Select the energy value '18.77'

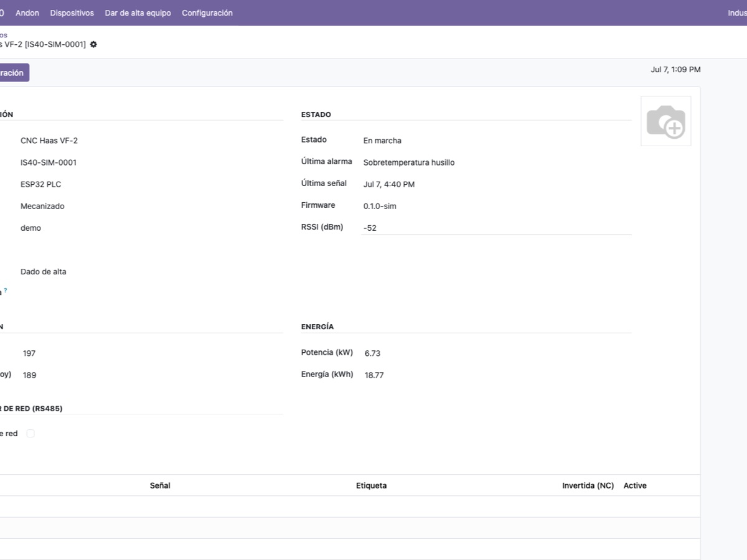[x=374, y=375]
